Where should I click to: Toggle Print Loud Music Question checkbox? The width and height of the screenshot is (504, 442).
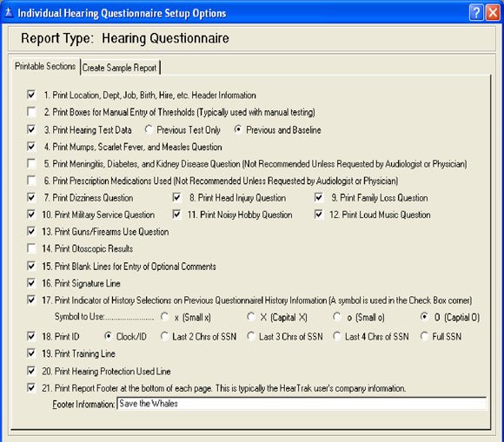click(x=319, y=214)
